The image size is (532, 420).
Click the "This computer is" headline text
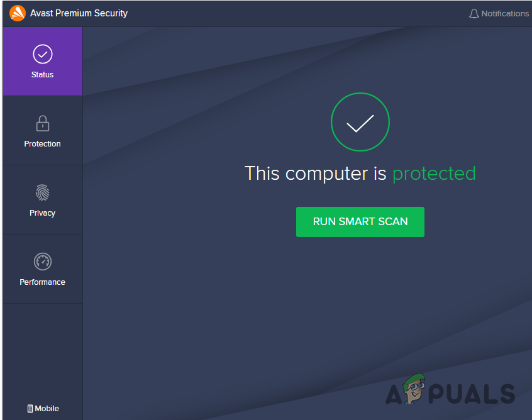(316, 174)
